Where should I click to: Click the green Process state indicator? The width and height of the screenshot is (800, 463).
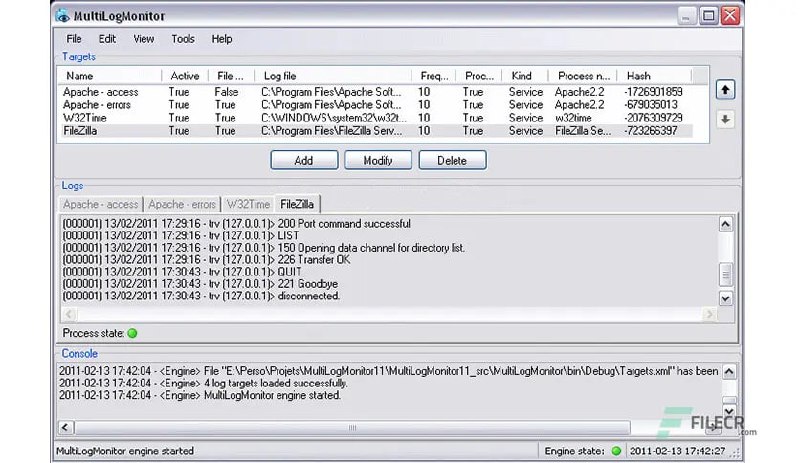pyautogui.click(x=132, y=333)
